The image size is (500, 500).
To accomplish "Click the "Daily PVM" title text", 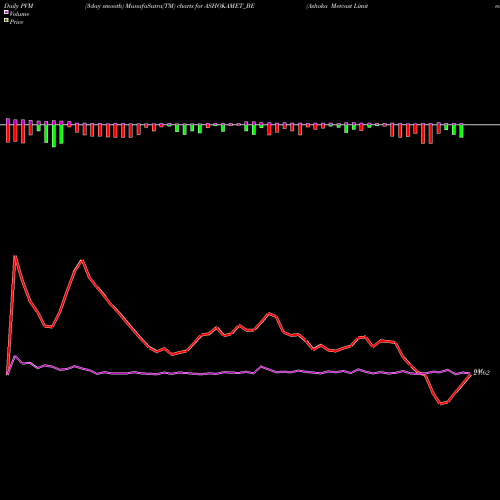I will (19, 6).
